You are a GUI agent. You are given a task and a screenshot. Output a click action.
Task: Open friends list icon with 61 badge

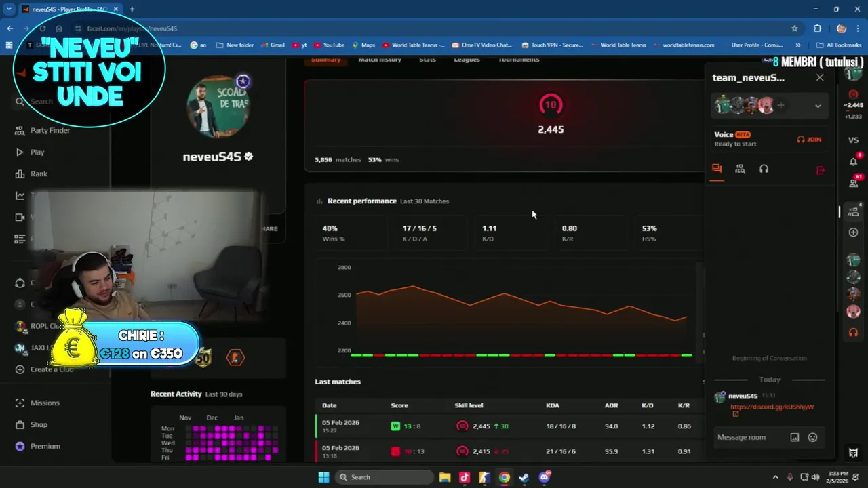[x=854, y=182]
